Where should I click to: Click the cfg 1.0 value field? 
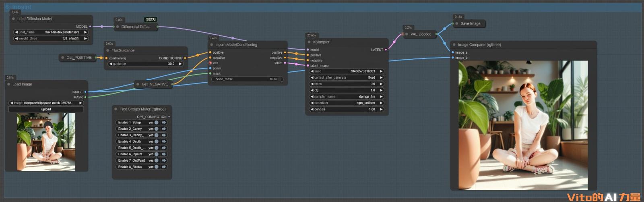[x=347, y=90]
